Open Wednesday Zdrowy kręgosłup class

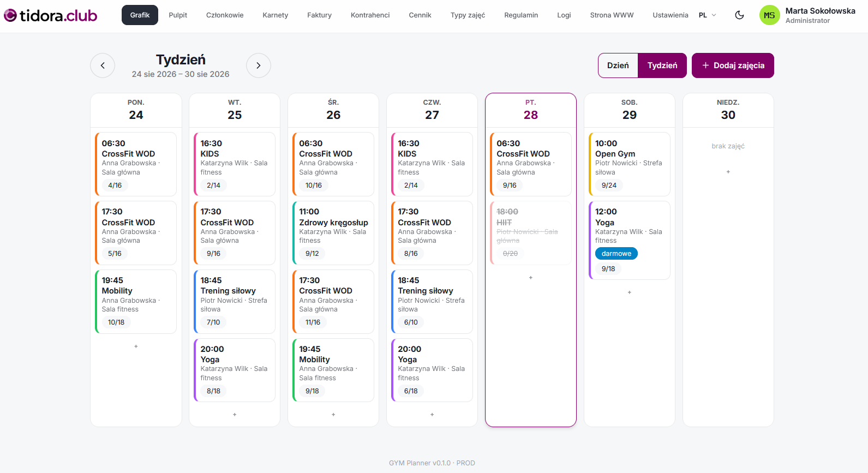[333, 233]
